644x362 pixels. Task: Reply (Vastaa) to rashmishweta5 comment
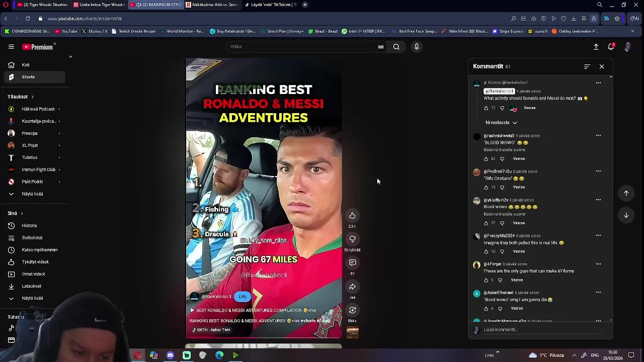[519, 159]
